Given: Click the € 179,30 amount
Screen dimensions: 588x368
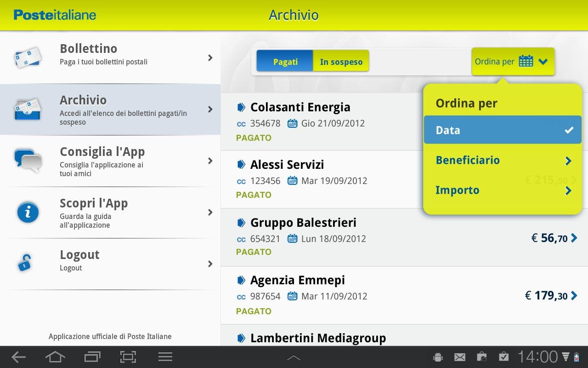Looking at the screenshot, I should 546,295.
